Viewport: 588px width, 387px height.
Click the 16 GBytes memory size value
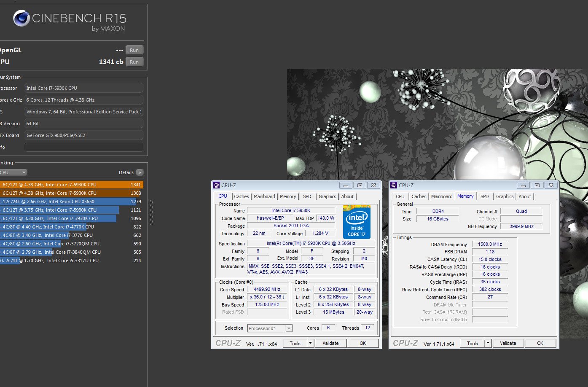pyautogui.click(x=438, y=219)
